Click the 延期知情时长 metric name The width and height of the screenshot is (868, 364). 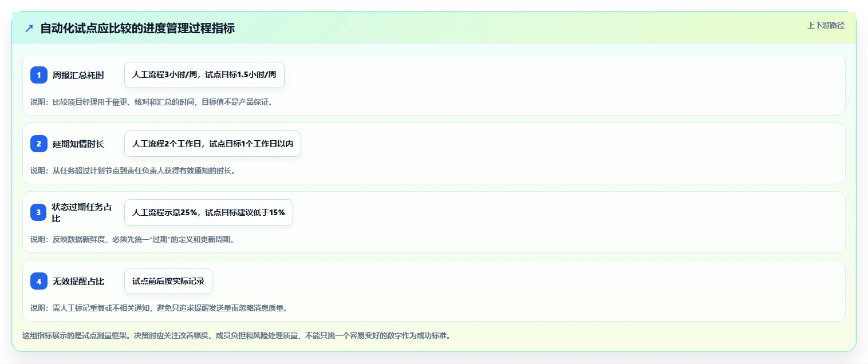click(x=78, y=144)
